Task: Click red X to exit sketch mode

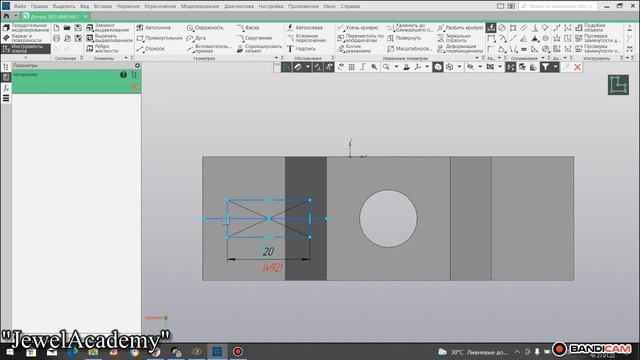Action: (x=577, y=67)
